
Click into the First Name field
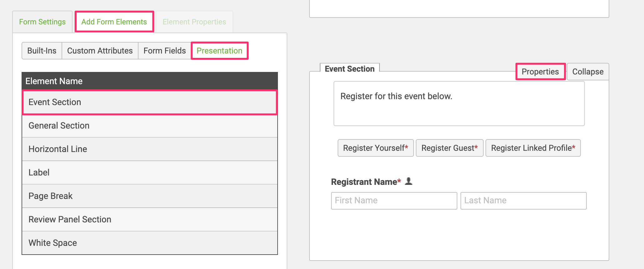pos(394,200)
